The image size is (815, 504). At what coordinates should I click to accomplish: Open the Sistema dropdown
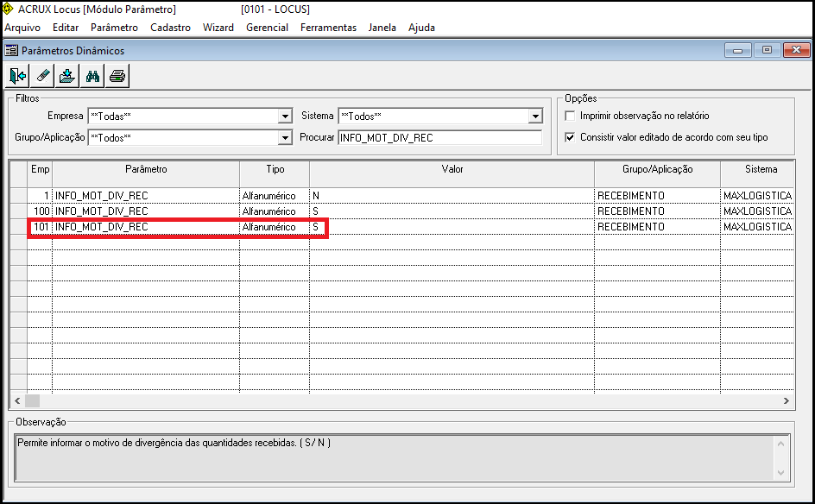point(535,117)
